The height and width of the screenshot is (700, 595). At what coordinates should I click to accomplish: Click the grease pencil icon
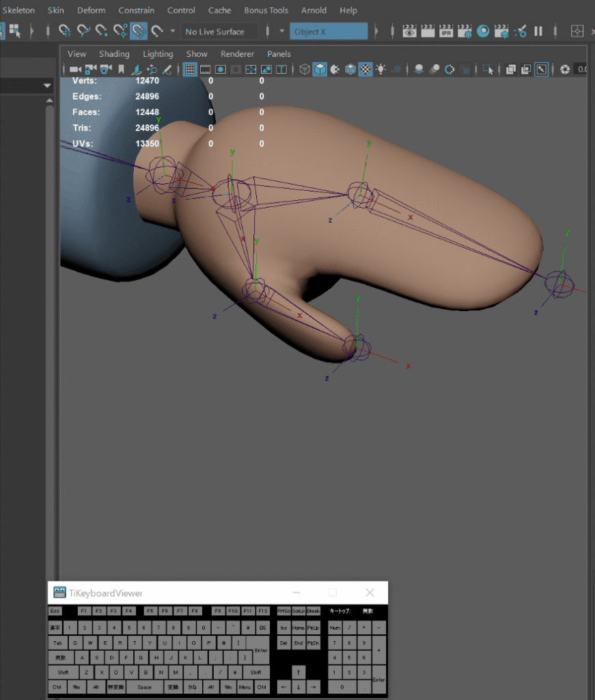pyautogui.click(x=167, y=69)
